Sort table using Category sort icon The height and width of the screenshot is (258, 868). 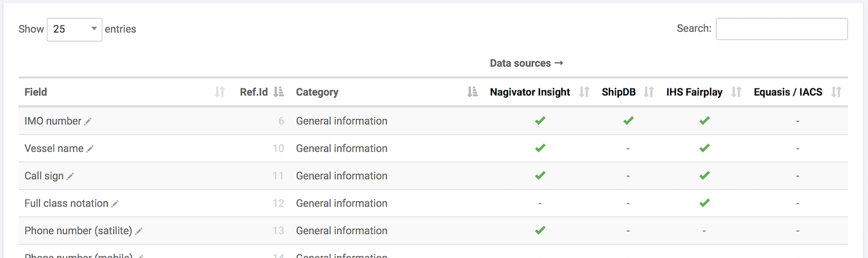click(472, 92)
